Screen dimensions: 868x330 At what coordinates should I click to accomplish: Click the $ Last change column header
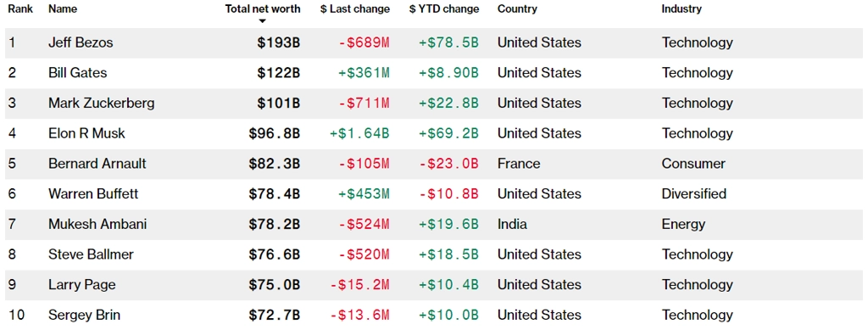tap(355, 8)
